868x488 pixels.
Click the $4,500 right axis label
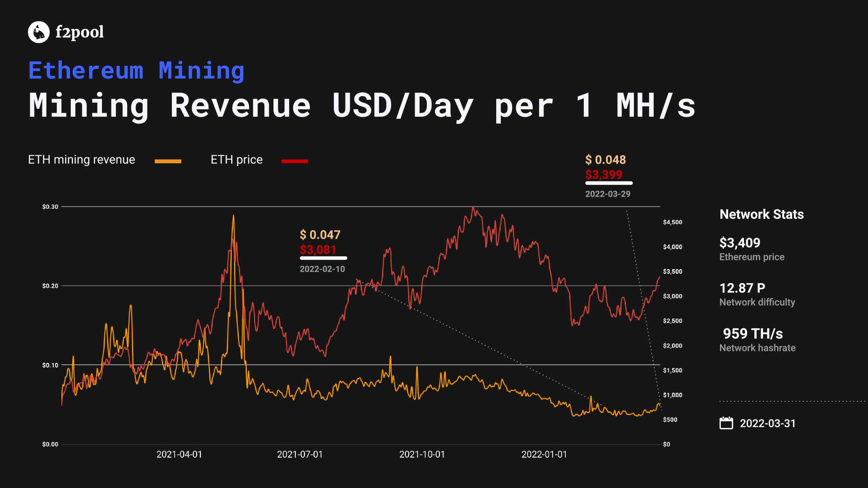(x=673, y=222)
